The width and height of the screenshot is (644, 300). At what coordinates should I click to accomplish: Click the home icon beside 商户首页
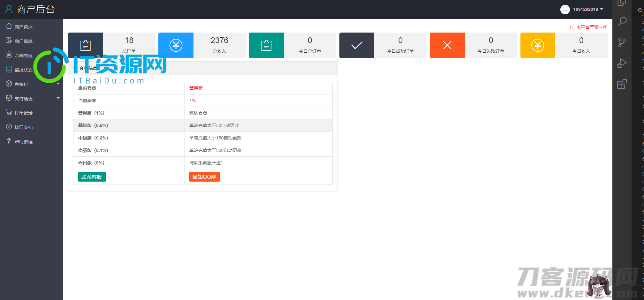click(x=9, y=26)
